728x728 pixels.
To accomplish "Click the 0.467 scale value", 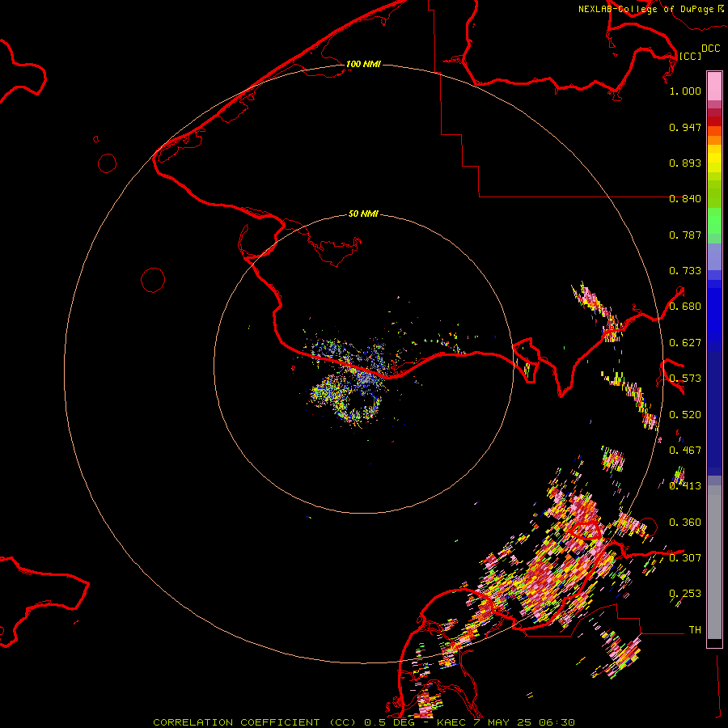I will click(685, 451).
